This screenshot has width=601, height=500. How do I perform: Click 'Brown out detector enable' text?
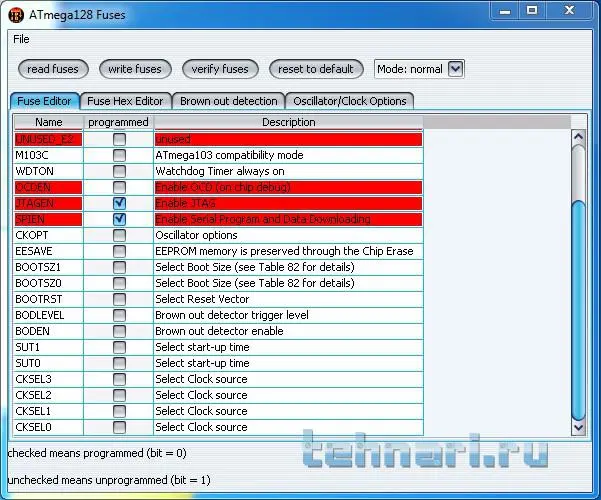coord(219,331)
